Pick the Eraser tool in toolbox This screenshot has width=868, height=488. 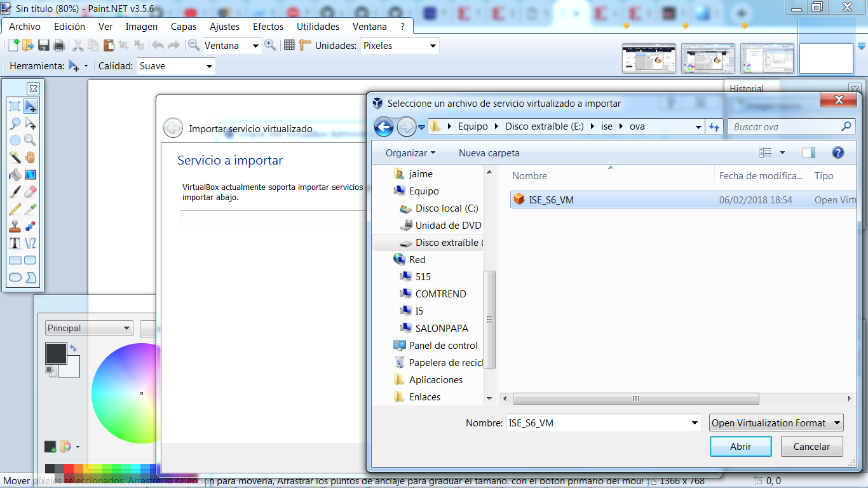pos(30,192)
